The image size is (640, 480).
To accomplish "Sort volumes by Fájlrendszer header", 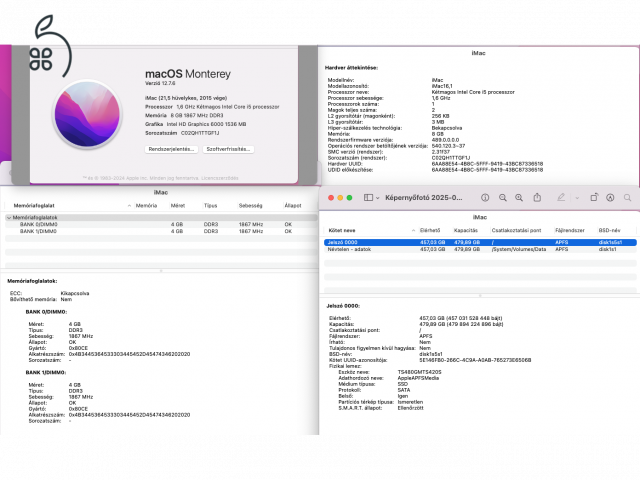I will [x=570, y=231].
